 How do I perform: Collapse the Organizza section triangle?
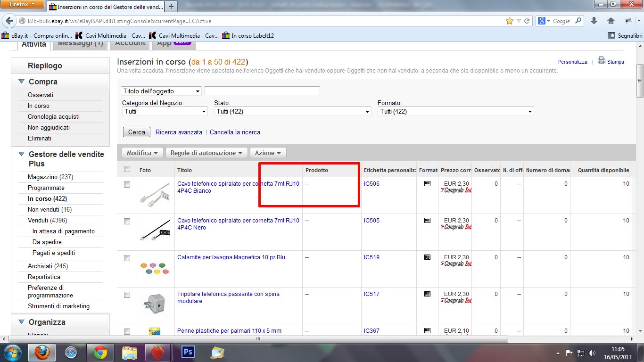21,322
